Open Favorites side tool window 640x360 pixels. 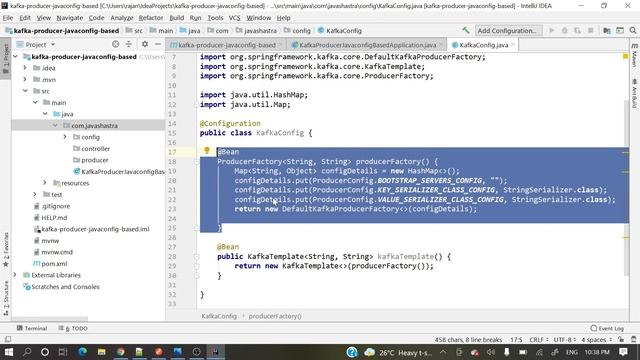click(6, 250)
